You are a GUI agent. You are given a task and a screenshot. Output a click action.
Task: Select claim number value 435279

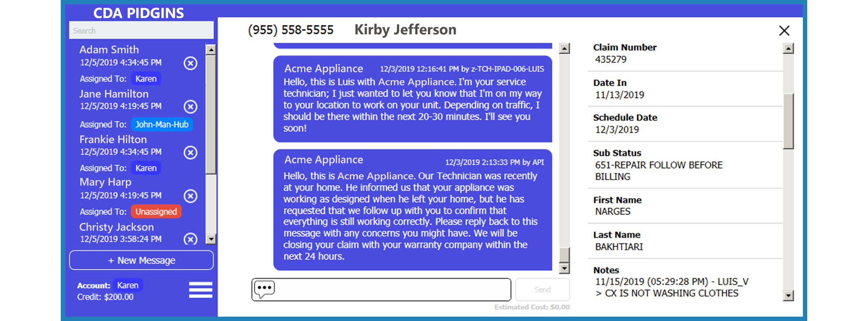tap(611, 59)
